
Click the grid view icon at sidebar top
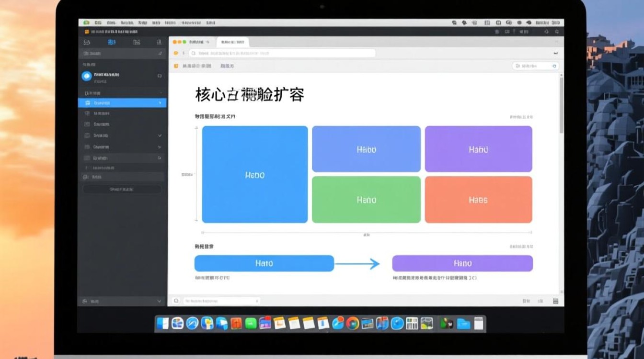tap(138, 42)
